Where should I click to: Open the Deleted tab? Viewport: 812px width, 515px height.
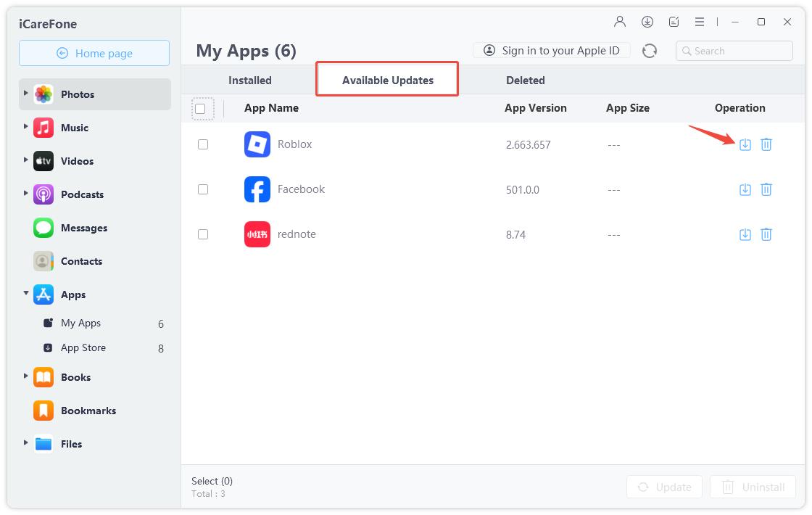525,81
